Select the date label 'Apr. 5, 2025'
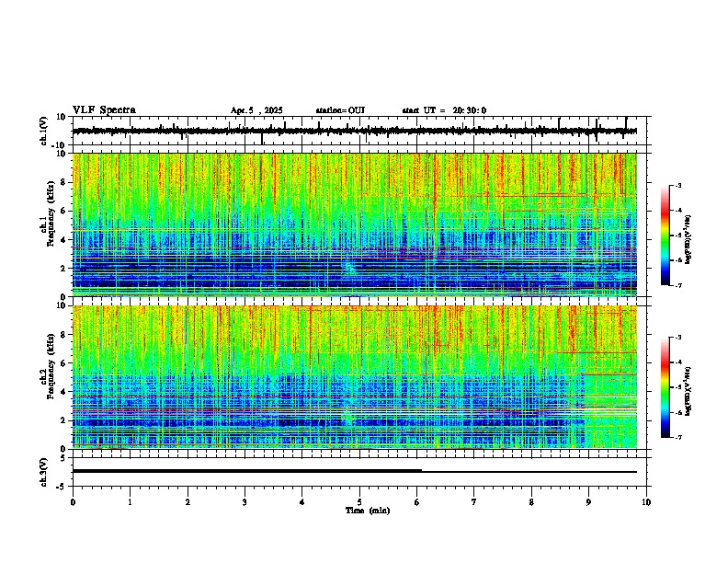This screenshot has width=728, height=563. coord(256,110)
